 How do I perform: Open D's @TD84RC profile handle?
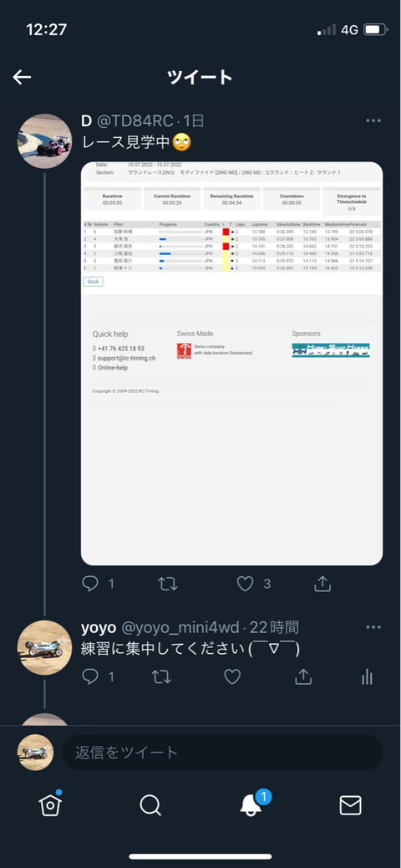(137, 120)
